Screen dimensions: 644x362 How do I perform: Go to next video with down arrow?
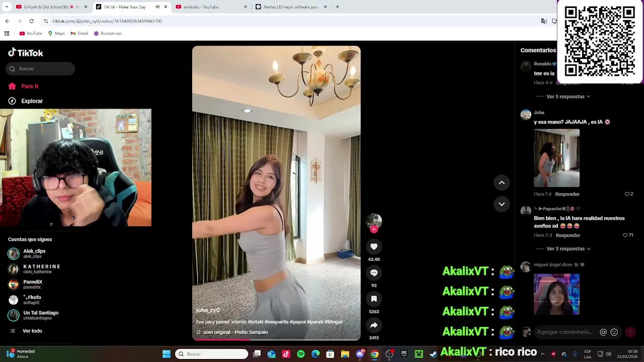pyautogui.click(x=502, y=204)
